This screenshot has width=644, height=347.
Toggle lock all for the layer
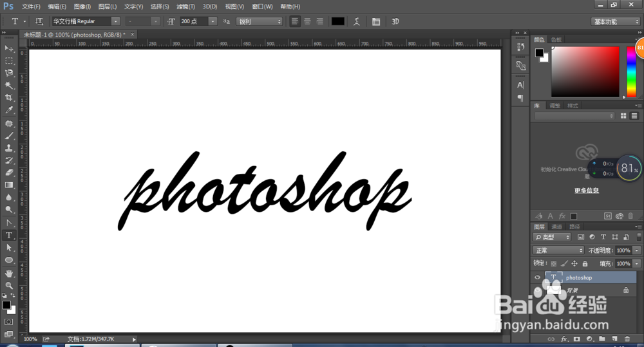585,264
